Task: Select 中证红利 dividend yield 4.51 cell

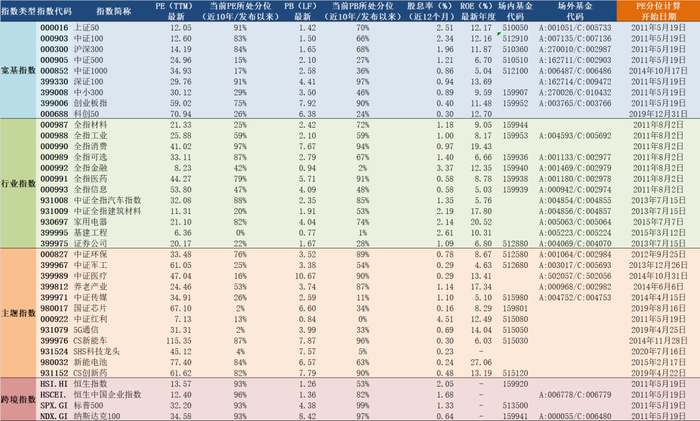Action: coord(445,319)
